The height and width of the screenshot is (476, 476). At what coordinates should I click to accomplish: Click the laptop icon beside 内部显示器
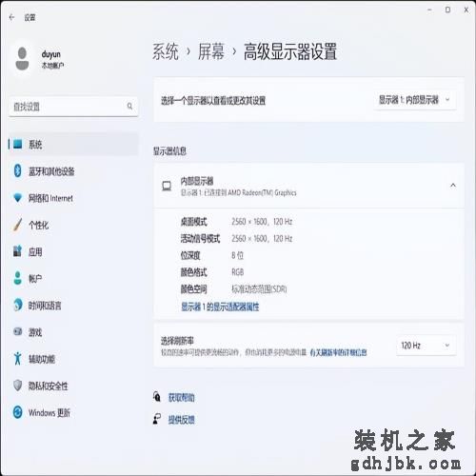pos(167,186)
